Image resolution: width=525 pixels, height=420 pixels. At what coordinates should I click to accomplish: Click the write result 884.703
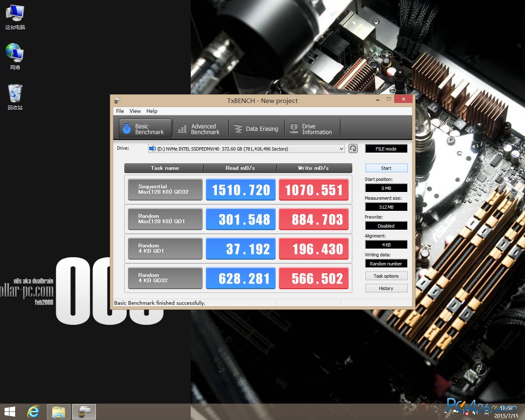pyautogui.click(x=314, y=219)
